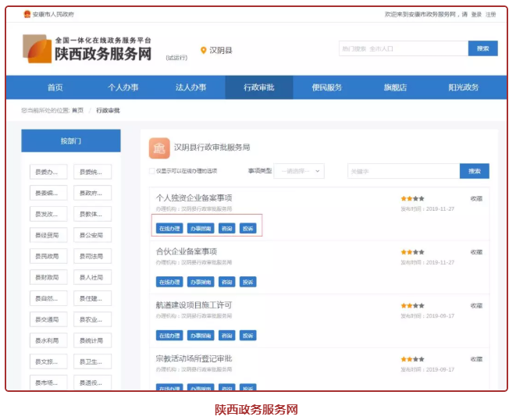
Task: Click 在线办理 under 个人独资企业备案事项
Action: pyautogui.click(x=169, y=229)
